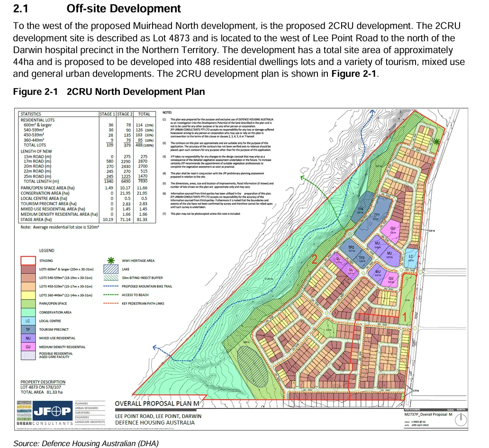Click 'CONSERVATION AREA (ha)' row label
Screen dimensions: 489x448
point(45,193)
